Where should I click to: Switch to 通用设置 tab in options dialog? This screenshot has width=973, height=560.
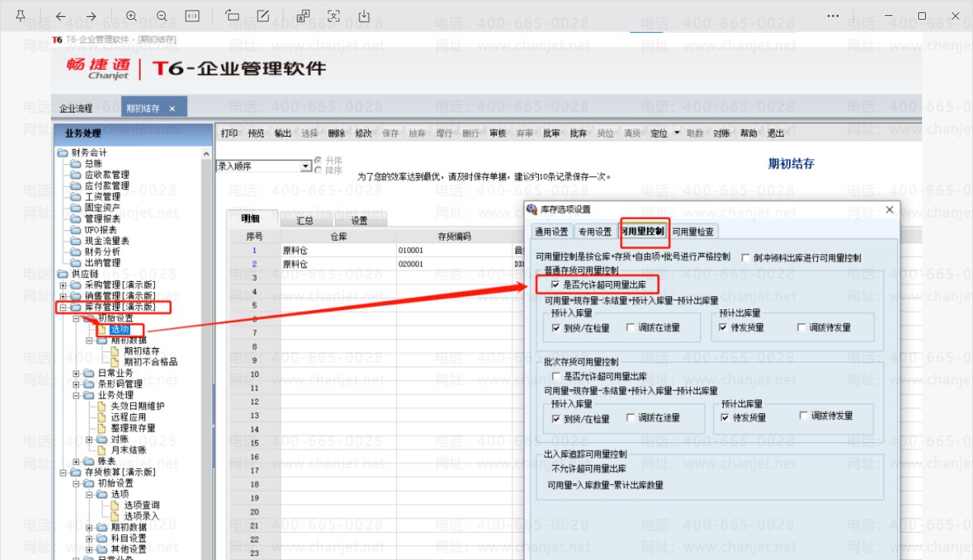(x=552, y=232)
